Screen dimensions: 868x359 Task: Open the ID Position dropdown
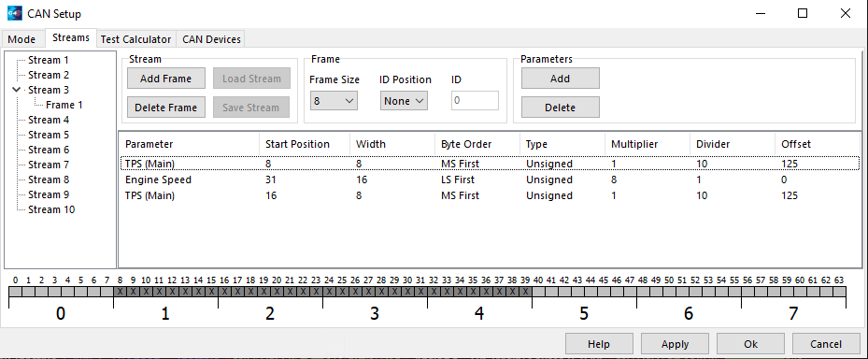coord(405,101)
